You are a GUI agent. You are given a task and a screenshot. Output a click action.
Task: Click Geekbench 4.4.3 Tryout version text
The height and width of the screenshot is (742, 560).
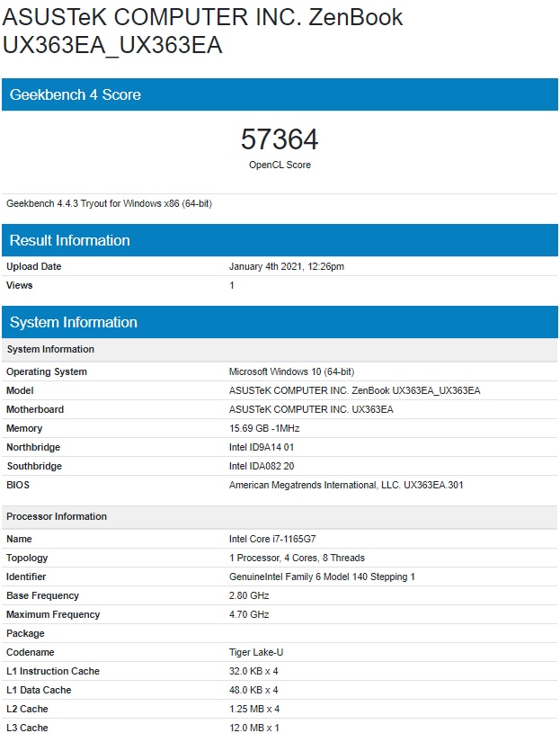pyautogui.click(x=110, y=203)
